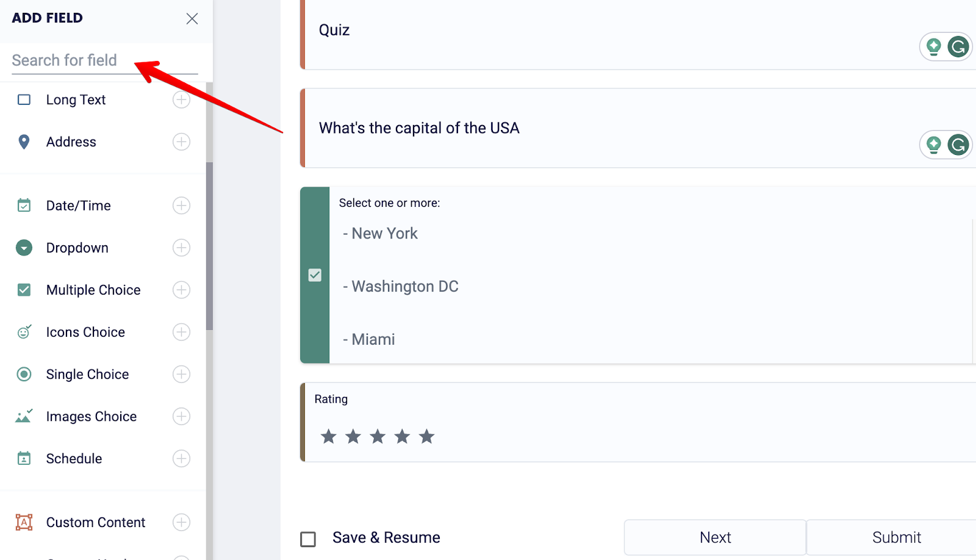Click the Next button
Viewport: 976px width, 560px height.
coord(714,537)
